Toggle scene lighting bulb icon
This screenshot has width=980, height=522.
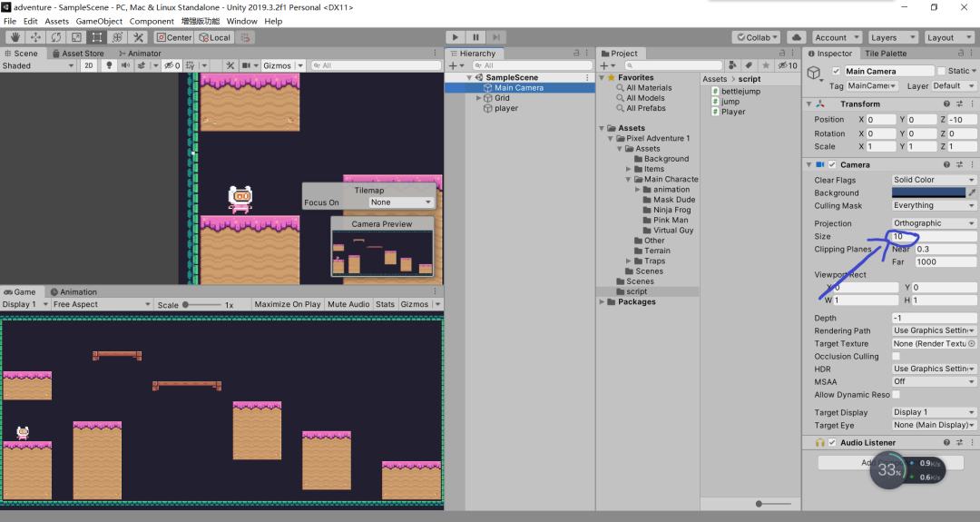pyautogui.click(x=109, y=65)
